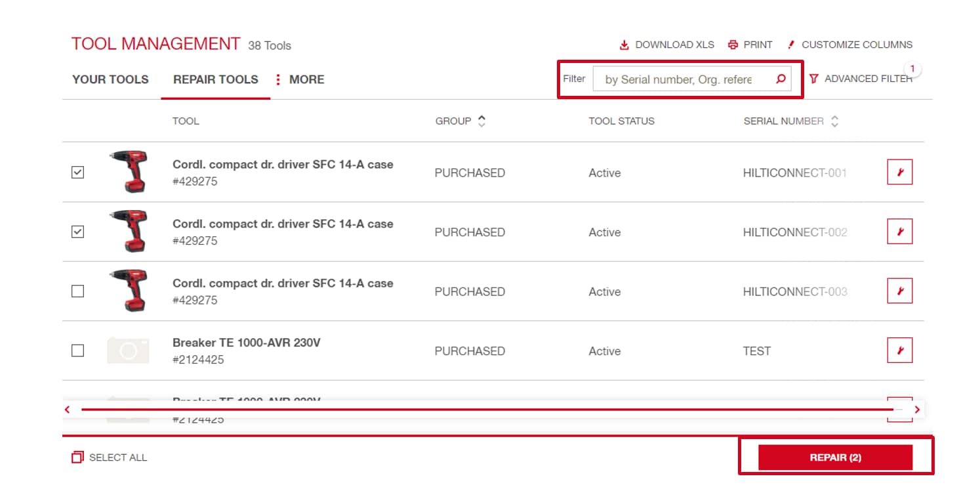The height and width of the screenshot is (489, 980).
Task: Click the repair wrench icon for HILTICONNECT-002
Action: (899, 232)
